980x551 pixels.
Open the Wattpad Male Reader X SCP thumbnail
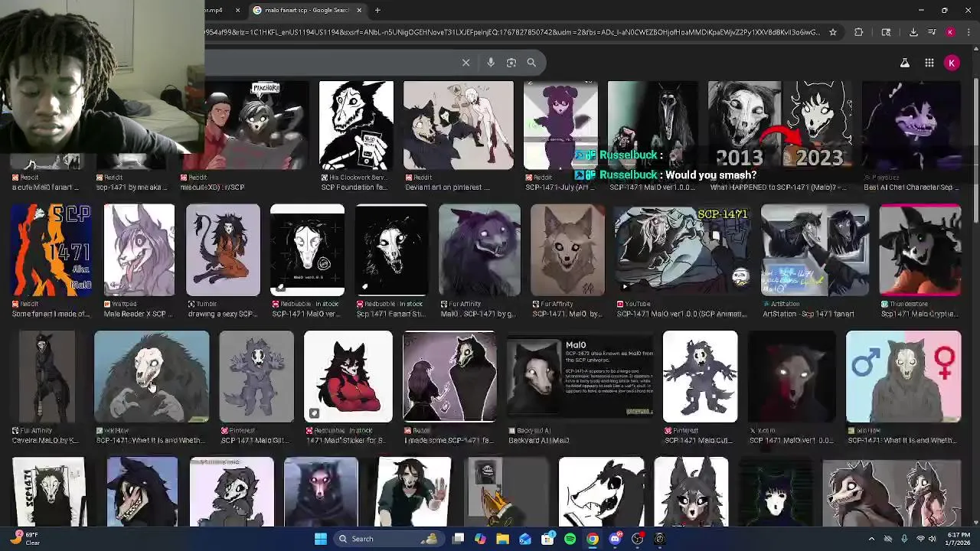pyautogui.click(x=139, y=249)
